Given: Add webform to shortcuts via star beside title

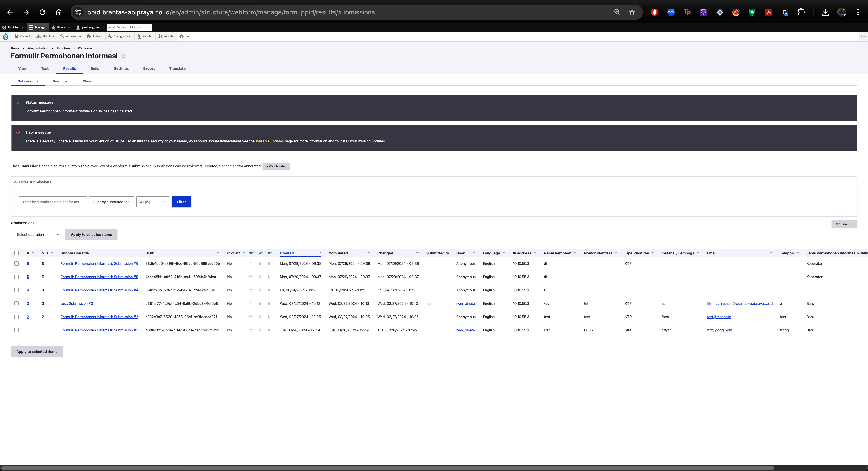Looking at the screenshot, I should click(x=123, y=56).
